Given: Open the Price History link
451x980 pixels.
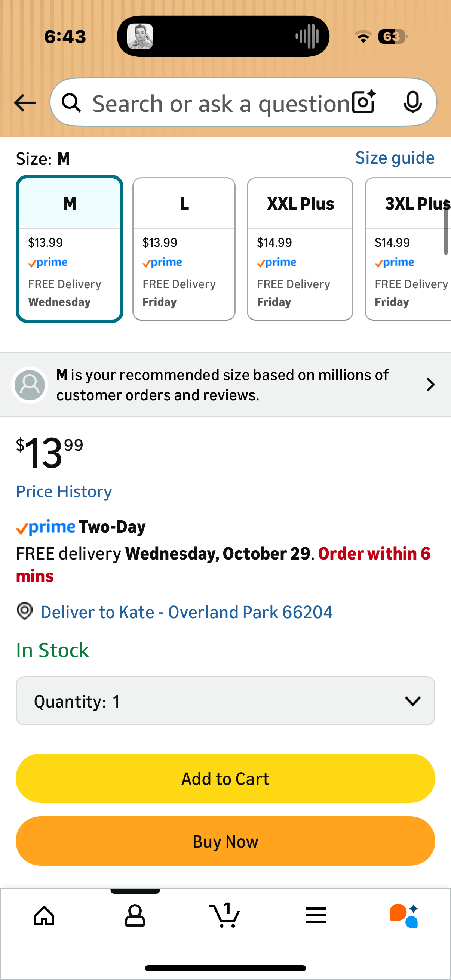Looking at the screenshot, I should click(x=64, y=491).
